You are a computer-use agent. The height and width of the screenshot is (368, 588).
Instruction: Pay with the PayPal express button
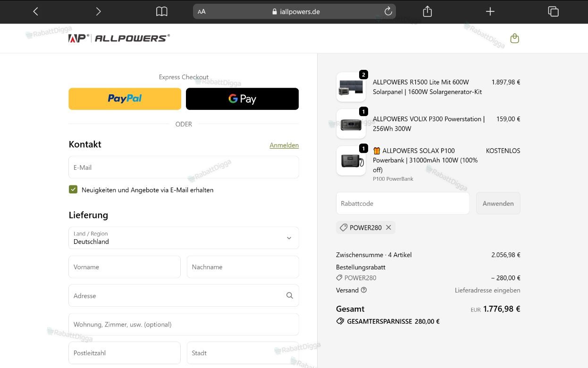pos(125,99)
